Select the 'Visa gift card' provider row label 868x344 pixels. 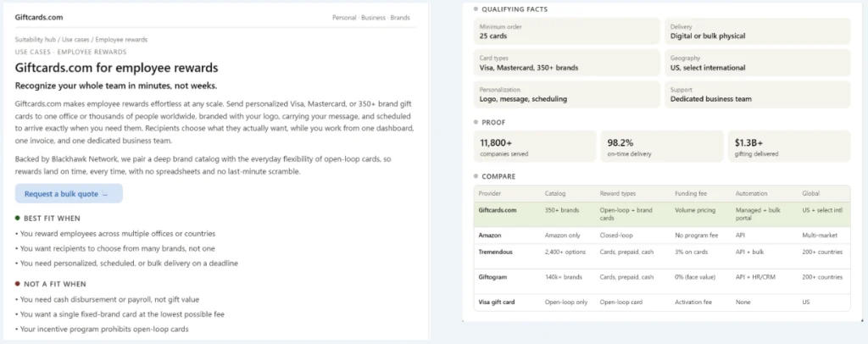coord(497,302)
